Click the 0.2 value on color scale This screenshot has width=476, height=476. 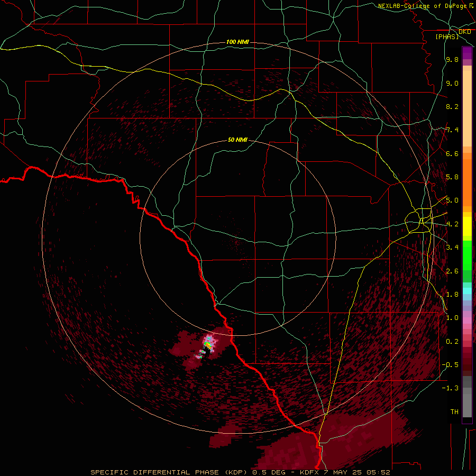tap(452, 342)
